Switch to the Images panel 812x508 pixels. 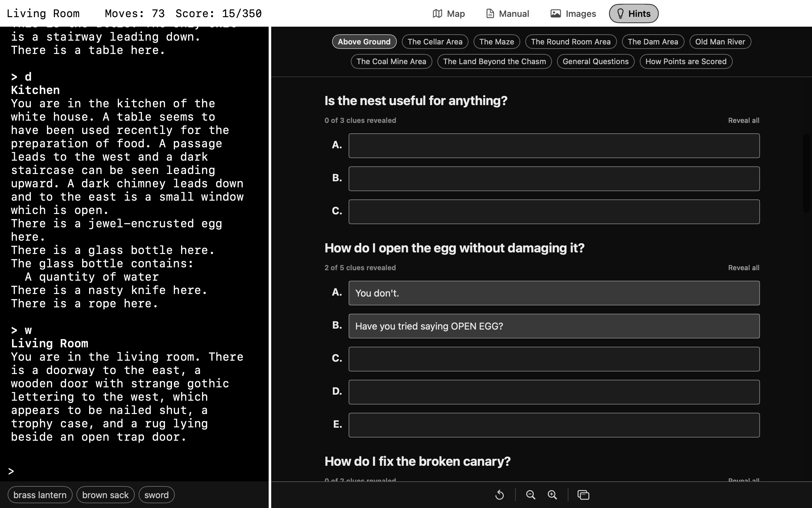(573, 13)
